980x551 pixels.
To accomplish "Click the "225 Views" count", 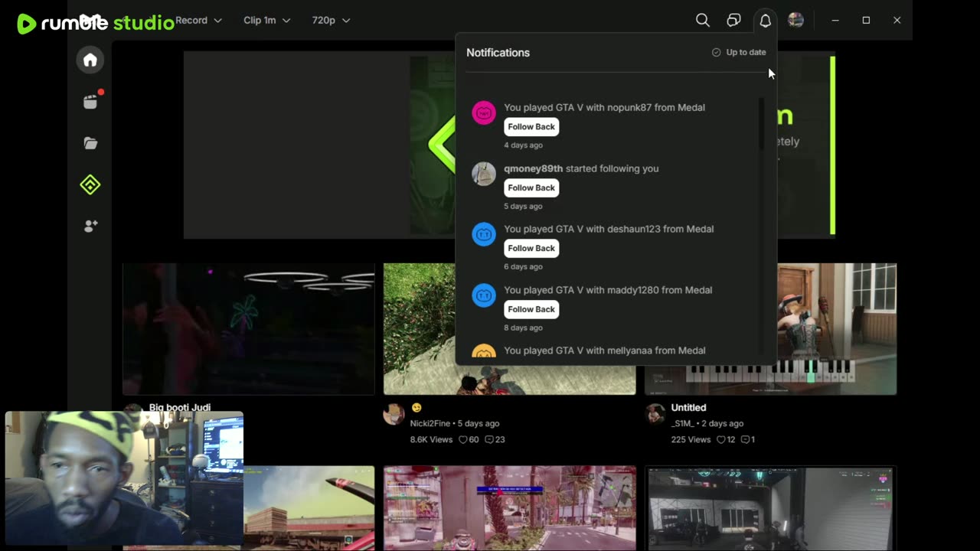I will coord(691,439).
